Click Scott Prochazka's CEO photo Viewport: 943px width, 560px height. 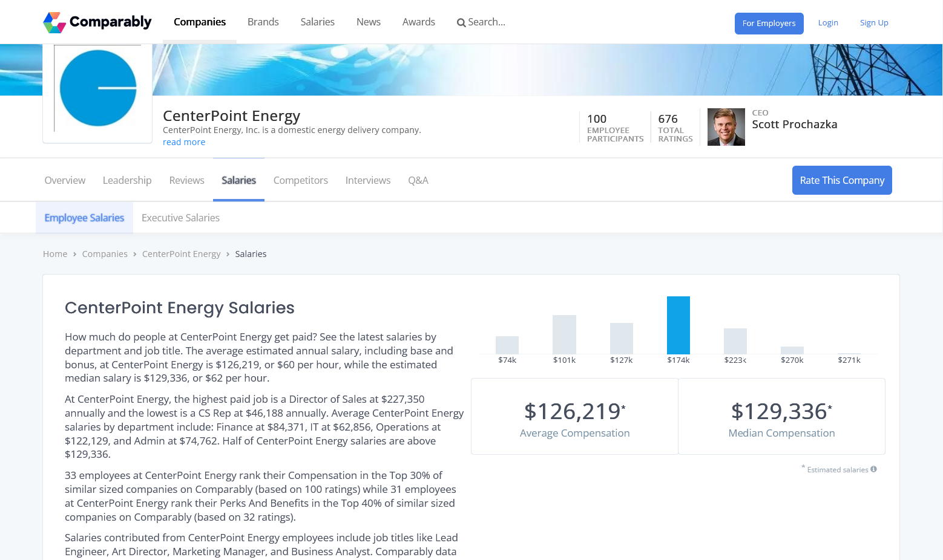[726, 127]
